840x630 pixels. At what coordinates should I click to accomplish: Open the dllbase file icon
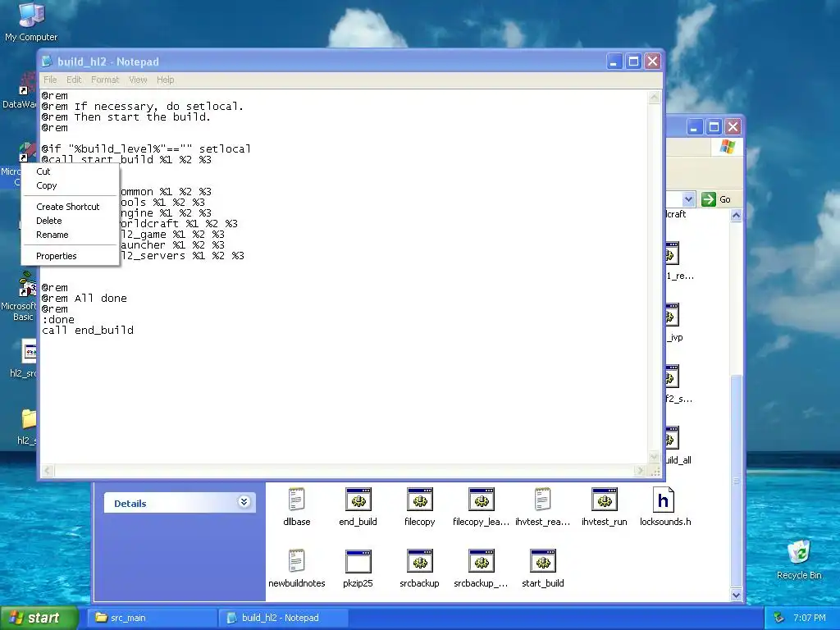[296, 507]
